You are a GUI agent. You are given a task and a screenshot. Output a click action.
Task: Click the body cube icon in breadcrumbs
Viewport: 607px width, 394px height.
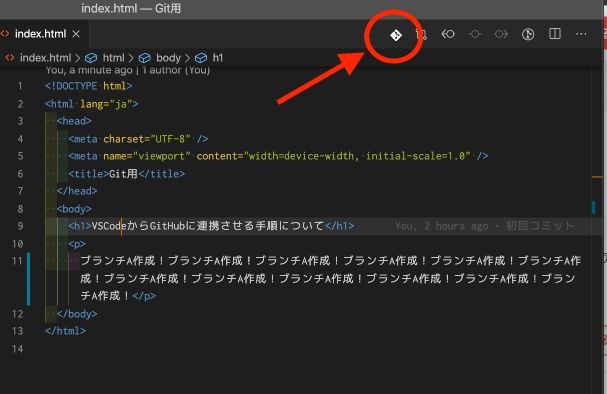pyautogui.click(x=144, y=58)
